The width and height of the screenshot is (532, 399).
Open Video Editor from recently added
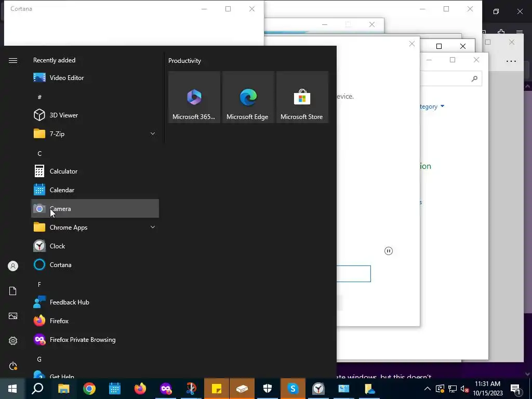click(x=95, y=78)
